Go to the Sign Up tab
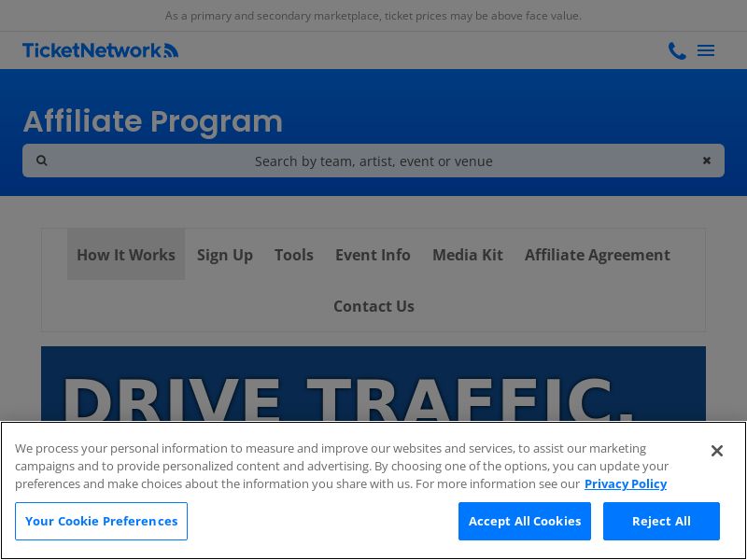 [x=225, y=255]
